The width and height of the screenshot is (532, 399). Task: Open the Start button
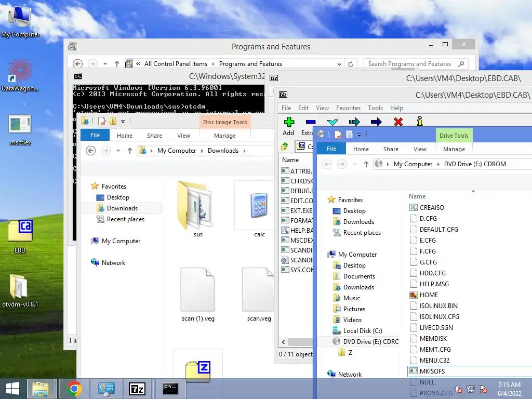pyautogui.click(x=12, y=389)
